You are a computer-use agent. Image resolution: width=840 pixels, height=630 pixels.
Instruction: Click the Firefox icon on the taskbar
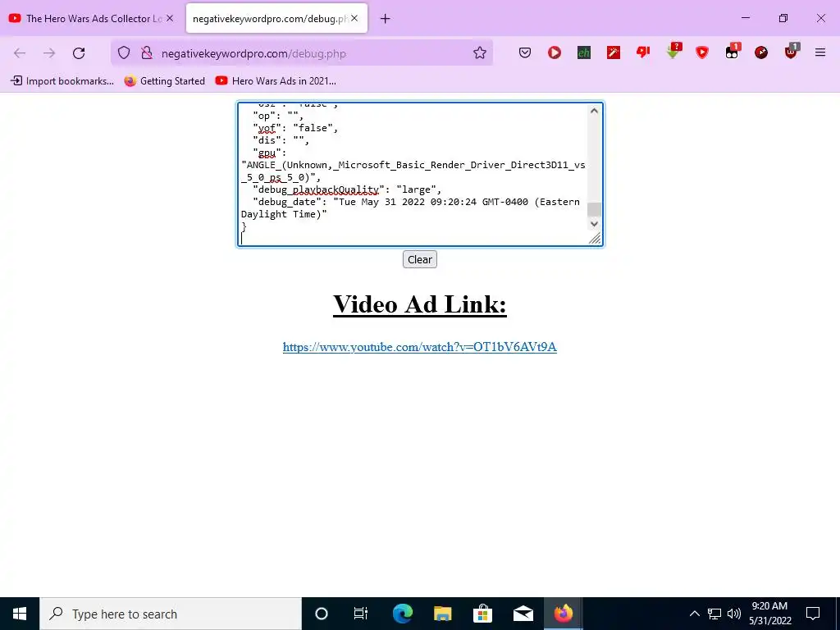(x=563, y=614)
